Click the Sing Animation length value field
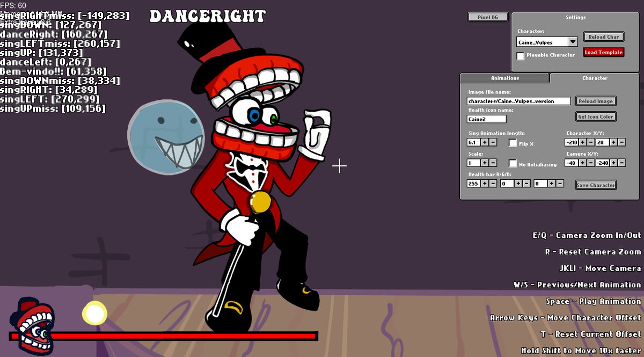Screen dimensions: 644x357 tap(473, 142)
